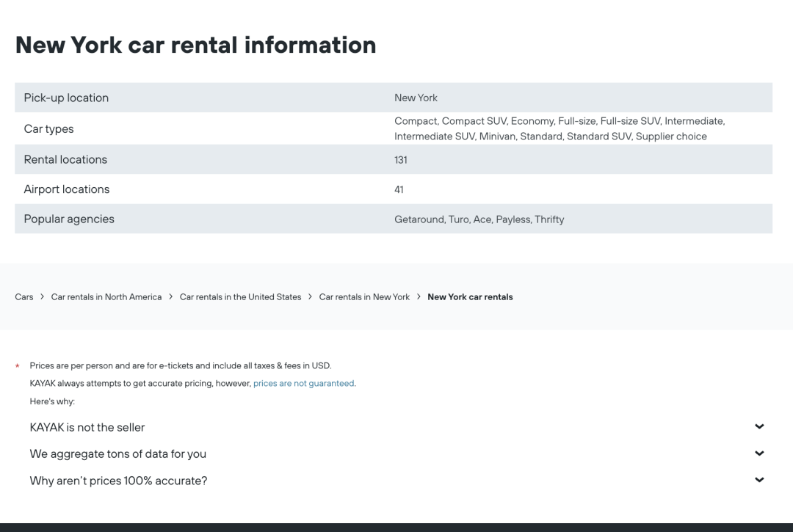Open the 'prices are not guaranteed' link
Screen dimensions: 793x532
pyautogui.click(x=303, y=384)
